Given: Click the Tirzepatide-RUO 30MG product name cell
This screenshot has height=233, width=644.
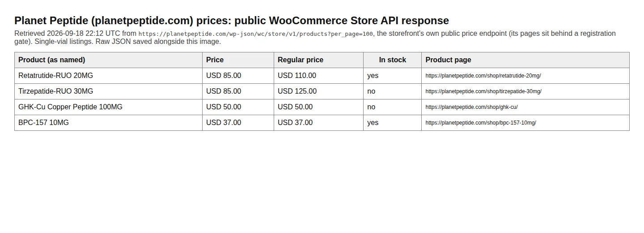Looking at the screenshot, I should coord(108,91).
